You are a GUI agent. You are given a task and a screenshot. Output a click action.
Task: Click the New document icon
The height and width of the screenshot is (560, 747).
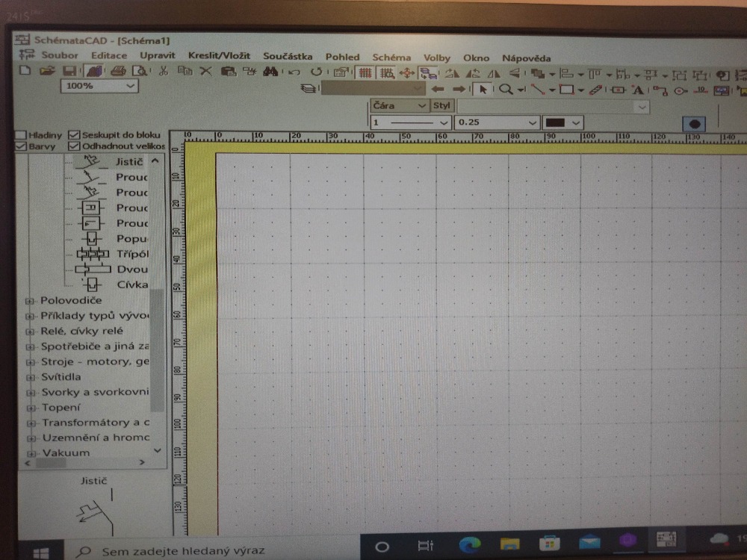click(25, 70)
